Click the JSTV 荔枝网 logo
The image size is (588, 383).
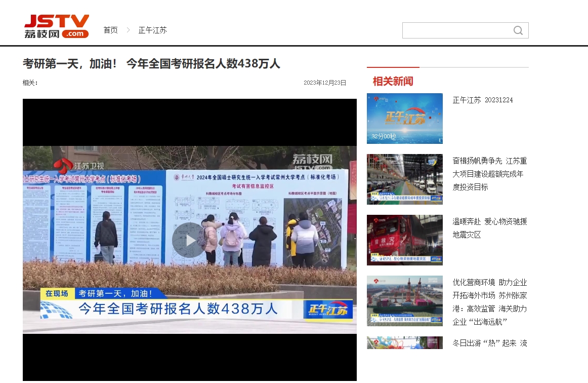57,26
